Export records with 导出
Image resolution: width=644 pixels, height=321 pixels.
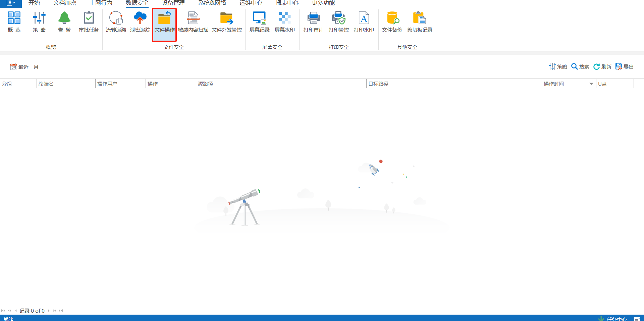pos(625,66)
